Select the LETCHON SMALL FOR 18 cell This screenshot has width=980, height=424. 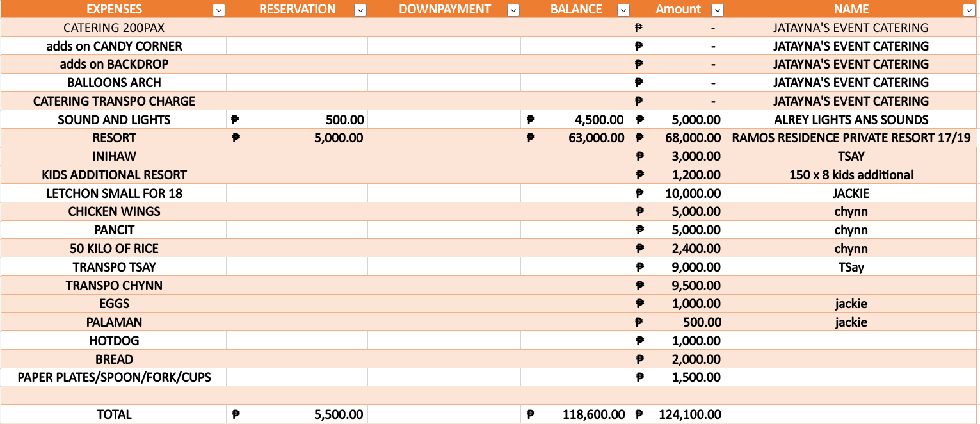[x=114, y=193]
